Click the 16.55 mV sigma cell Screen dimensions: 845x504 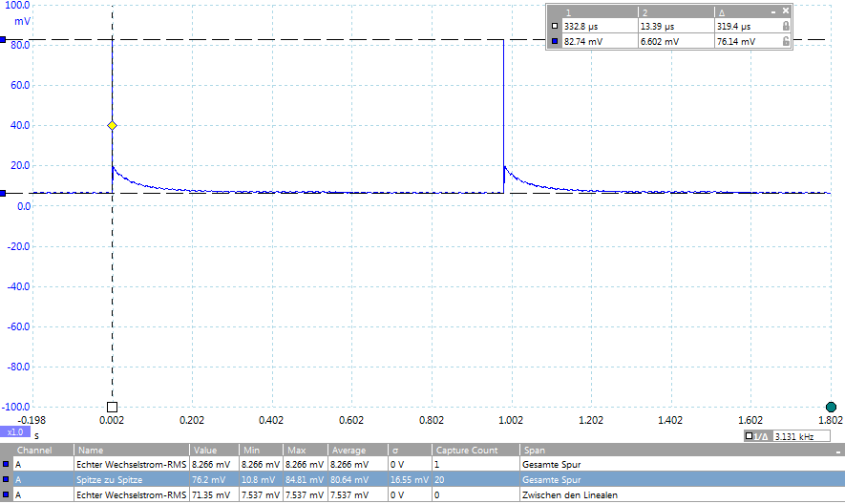pyautogui.click(x=410, y=479)
